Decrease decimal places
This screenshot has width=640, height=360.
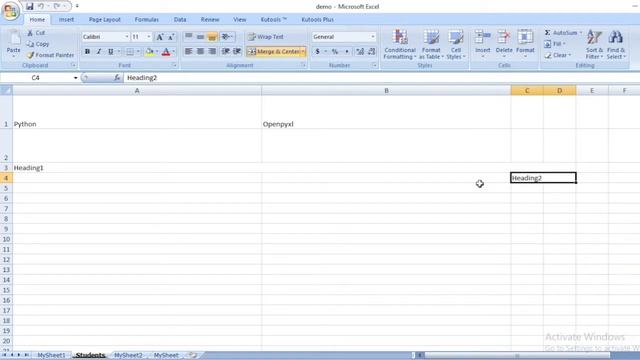pos(371,52)
